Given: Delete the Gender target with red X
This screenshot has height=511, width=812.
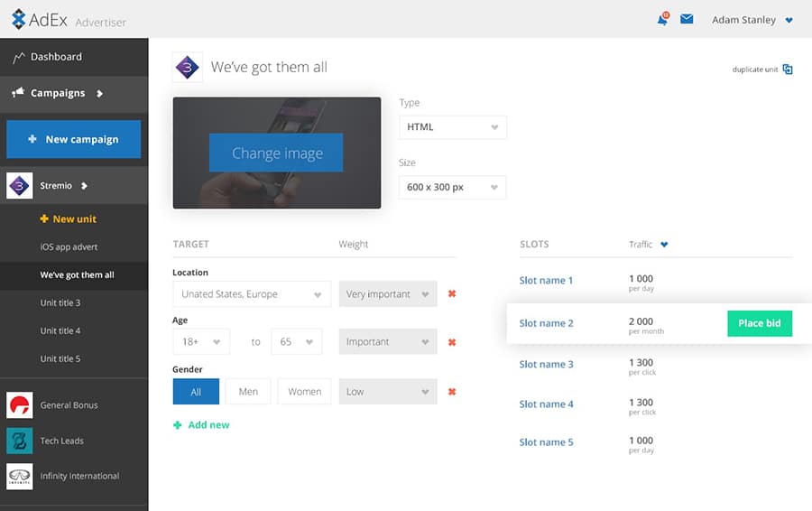Looking at the screenshot, I should pyautogui.click(x=452, y=392).
